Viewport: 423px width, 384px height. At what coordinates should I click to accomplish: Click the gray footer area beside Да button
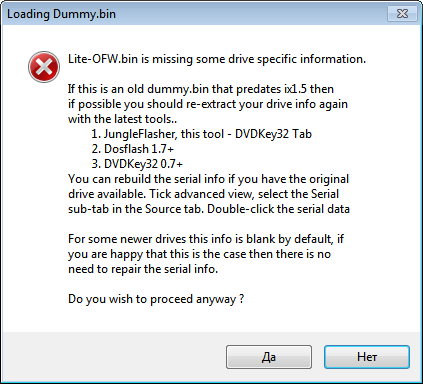pyautogui.click(x=113, y=357)
